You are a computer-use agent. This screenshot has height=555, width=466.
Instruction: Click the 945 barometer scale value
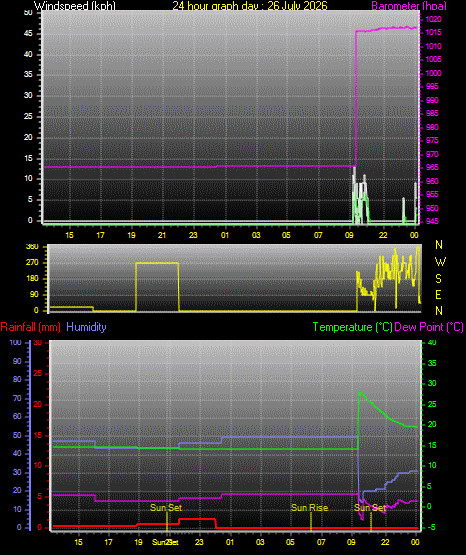(x=432, y=222)
